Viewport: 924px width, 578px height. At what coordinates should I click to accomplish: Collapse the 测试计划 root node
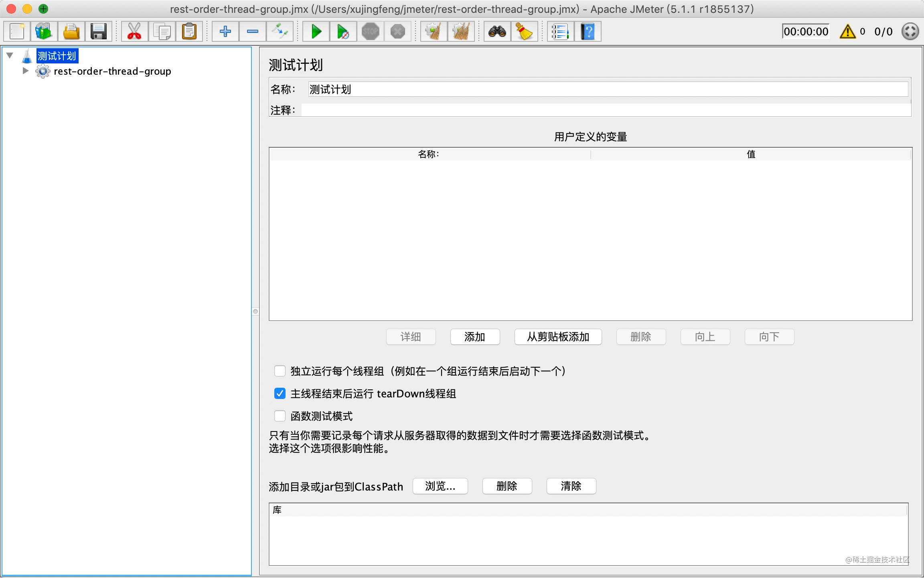pos(10,55)
